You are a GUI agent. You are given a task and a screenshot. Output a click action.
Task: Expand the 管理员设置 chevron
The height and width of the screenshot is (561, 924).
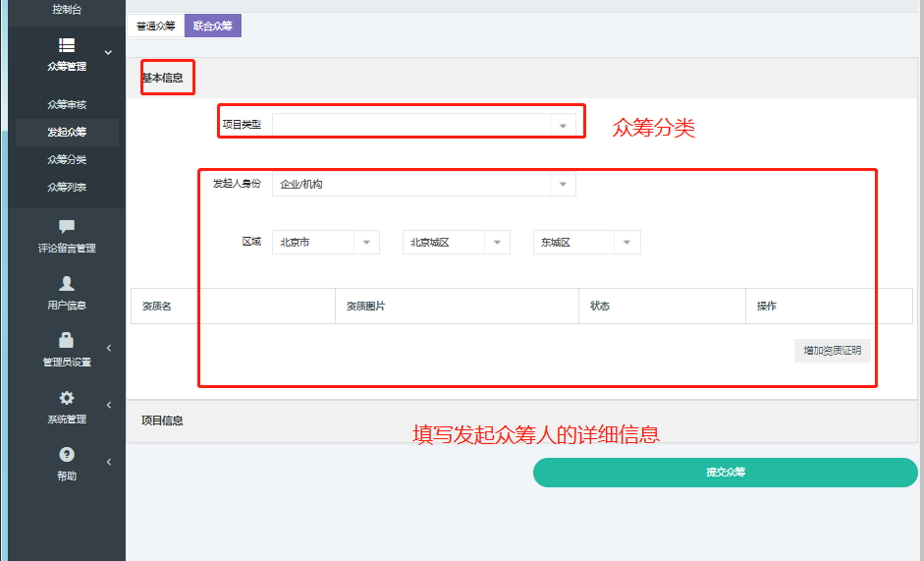coord(109,348)
